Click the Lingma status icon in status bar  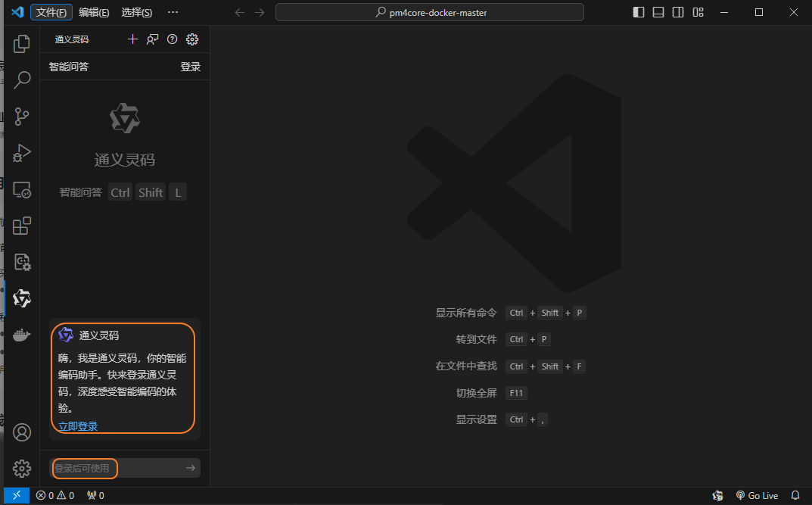click(x=717, y=496)
